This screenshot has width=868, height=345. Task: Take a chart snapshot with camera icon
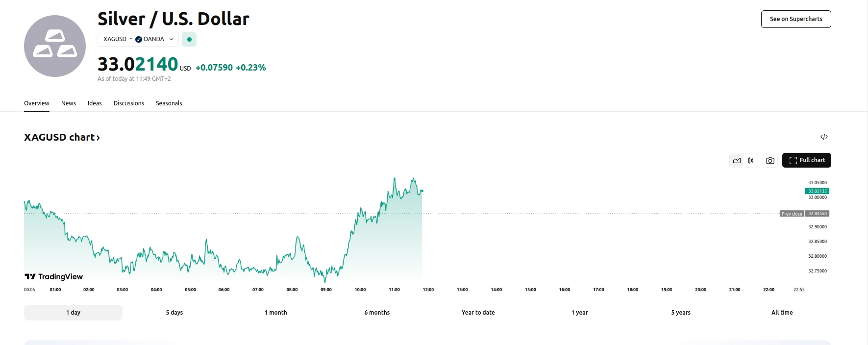click(770, 161)
